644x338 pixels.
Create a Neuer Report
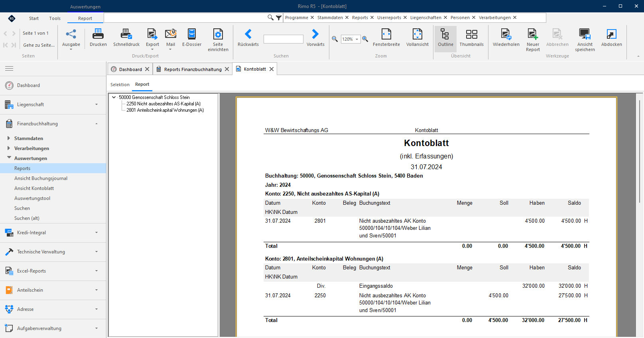pyautogui.click(x=533, y=40)
